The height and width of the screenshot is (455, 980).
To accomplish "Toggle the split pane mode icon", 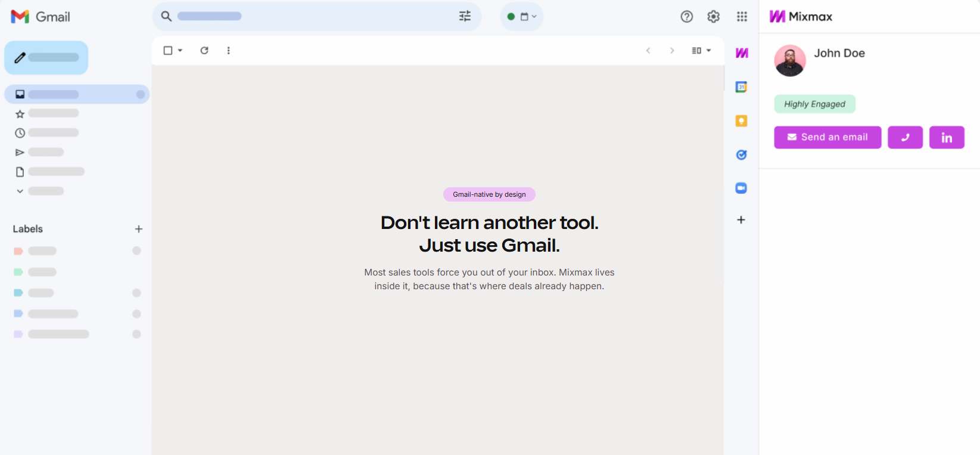I will tap(696, 51).
